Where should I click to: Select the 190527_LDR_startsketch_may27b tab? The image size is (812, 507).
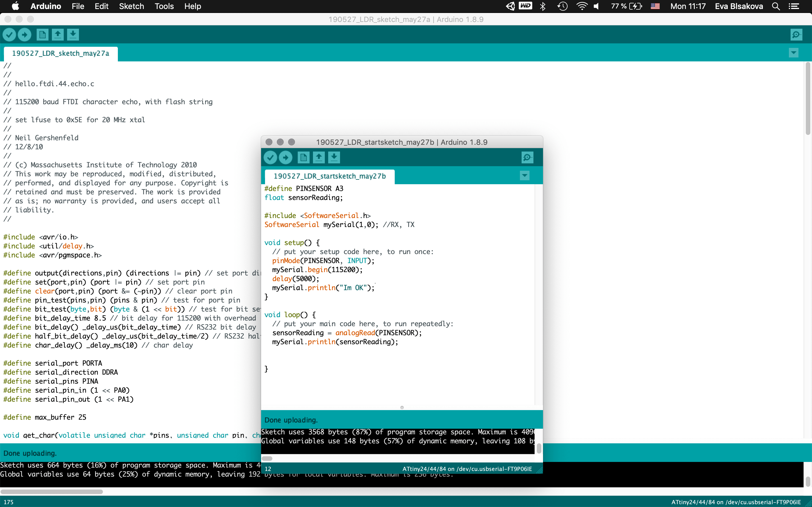330,176
